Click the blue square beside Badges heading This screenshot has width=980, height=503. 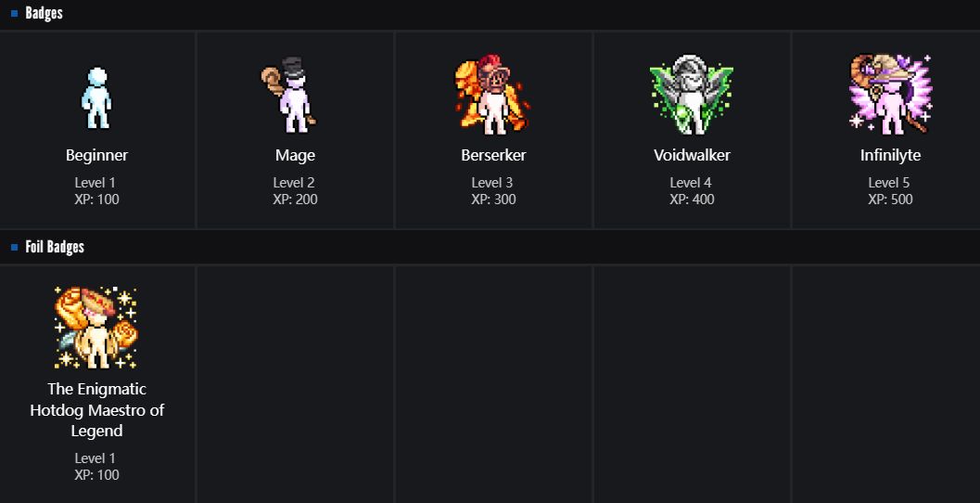coord(15,13)
